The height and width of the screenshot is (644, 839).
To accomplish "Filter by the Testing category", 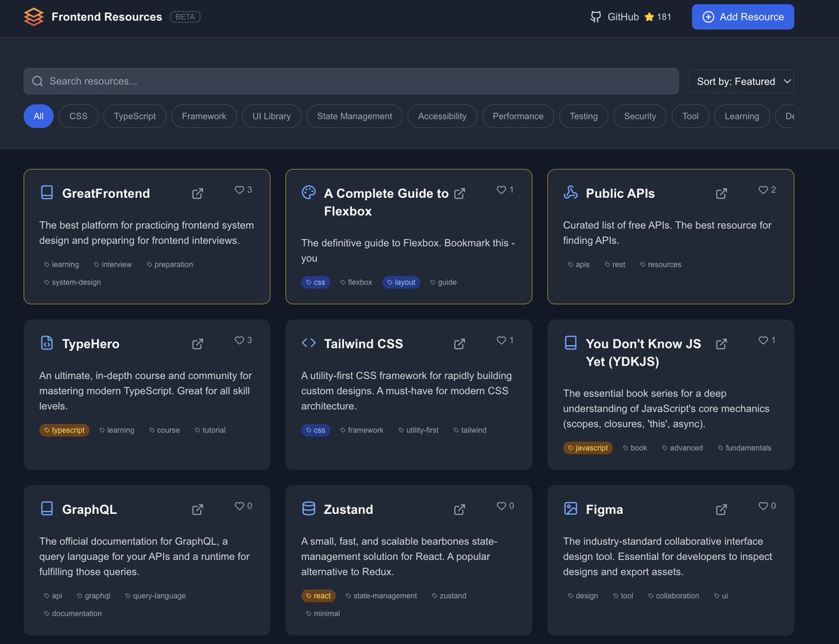I will point(584,116).
